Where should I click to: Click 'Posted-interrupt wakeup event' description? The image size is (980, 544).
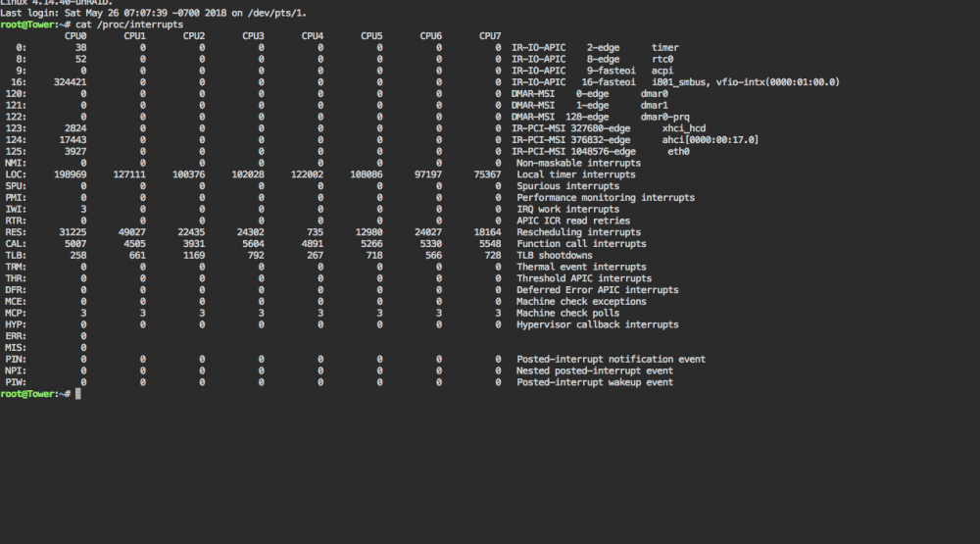pos(595,382)
